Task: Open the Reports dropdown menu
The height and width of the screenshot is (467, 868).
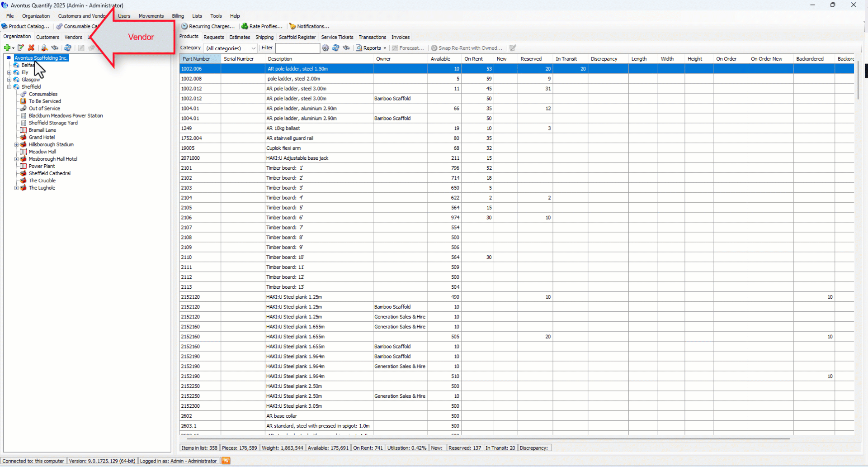Action: point(372,48)
